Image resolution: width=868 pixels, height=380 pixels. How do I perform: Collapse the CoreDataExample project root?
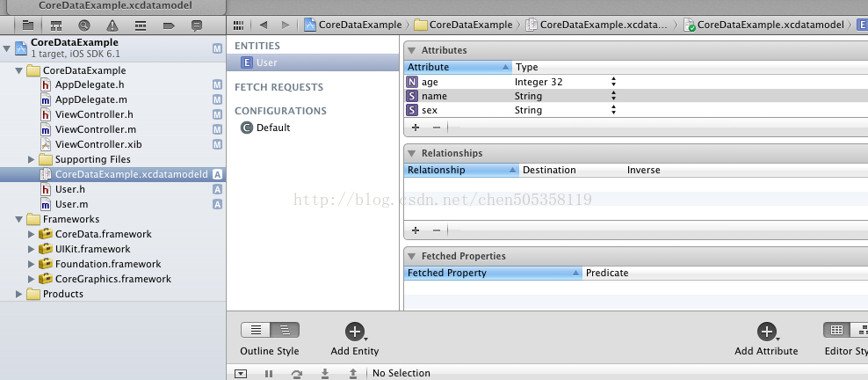click(x=7, y=48)
